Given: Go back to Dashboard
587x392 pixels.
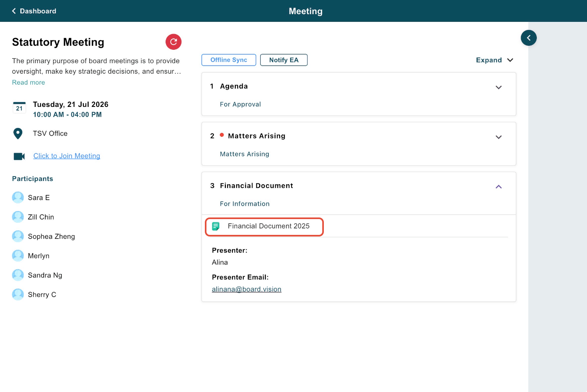Looking at the screenshot, I should pos(34,11).
